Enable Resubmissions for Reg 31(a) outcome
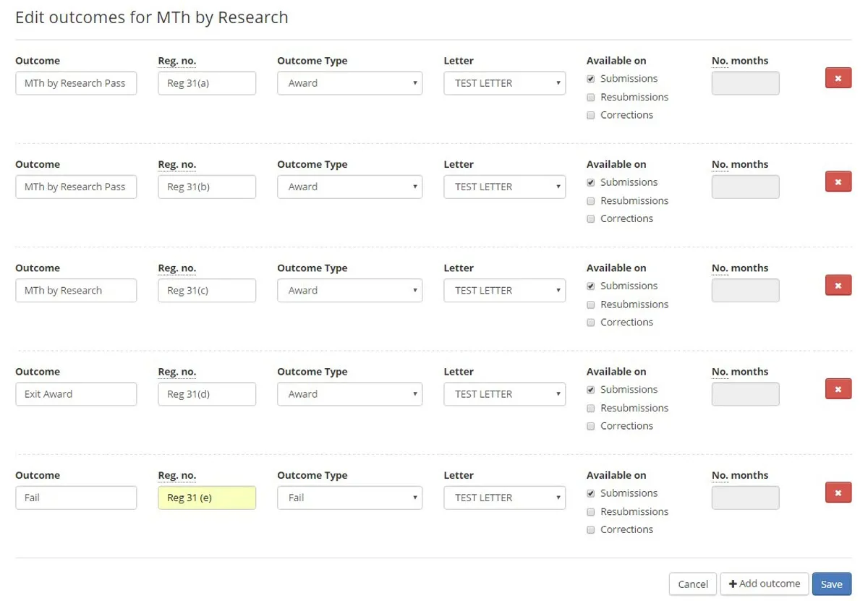868x601 pixels. (591, 97)
